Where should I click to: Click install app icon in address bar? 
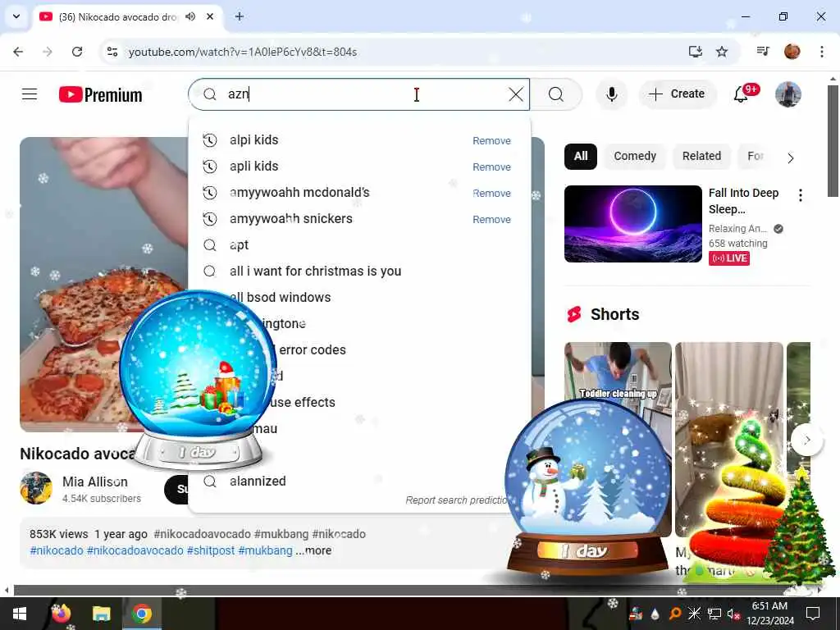click(695, 52)
